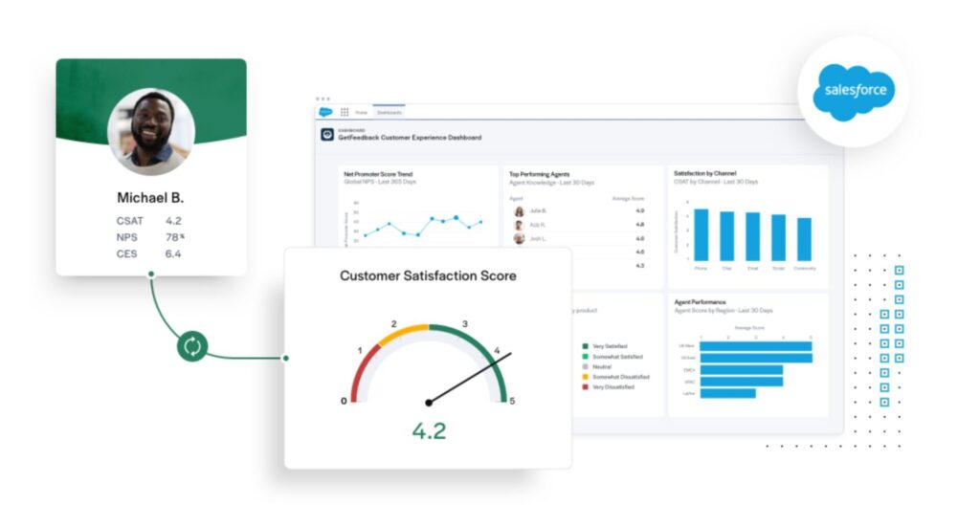Click the small Salesforce cloud logo in navbar
This screenshot has height=527, width=980.
[x=326, y=112]
